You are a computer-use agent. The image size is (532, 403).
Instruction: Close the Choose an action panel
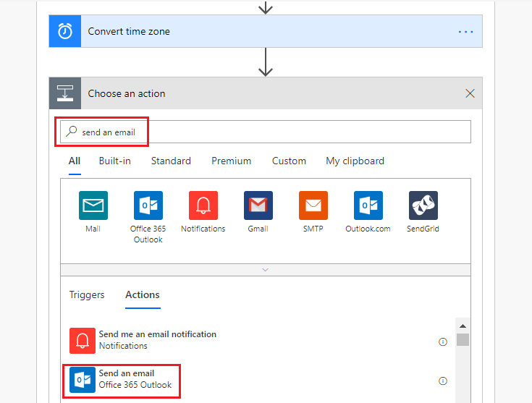470,93
